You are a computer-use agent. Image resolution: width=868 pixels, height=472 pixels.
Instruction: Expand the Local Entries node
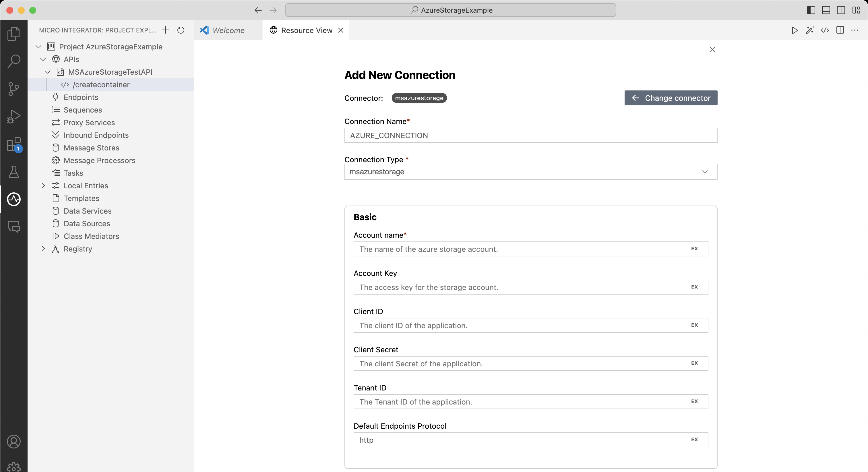(43, 186)
